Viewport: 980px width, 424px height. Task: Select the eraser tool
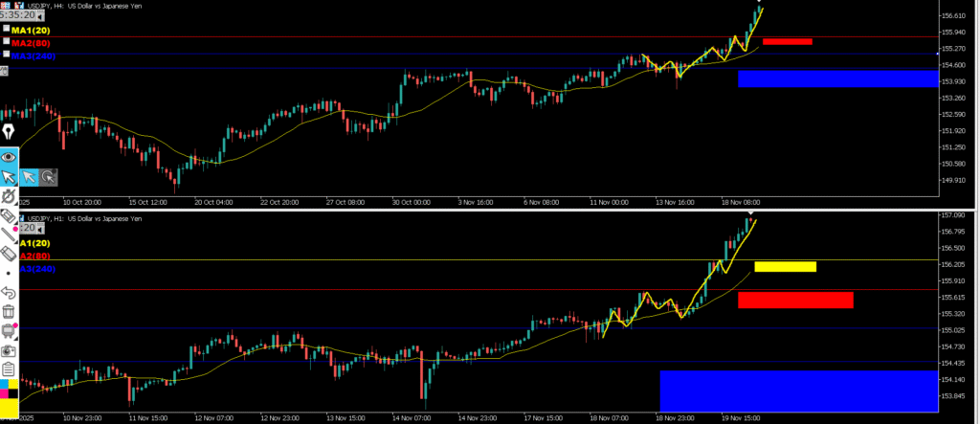9,254
